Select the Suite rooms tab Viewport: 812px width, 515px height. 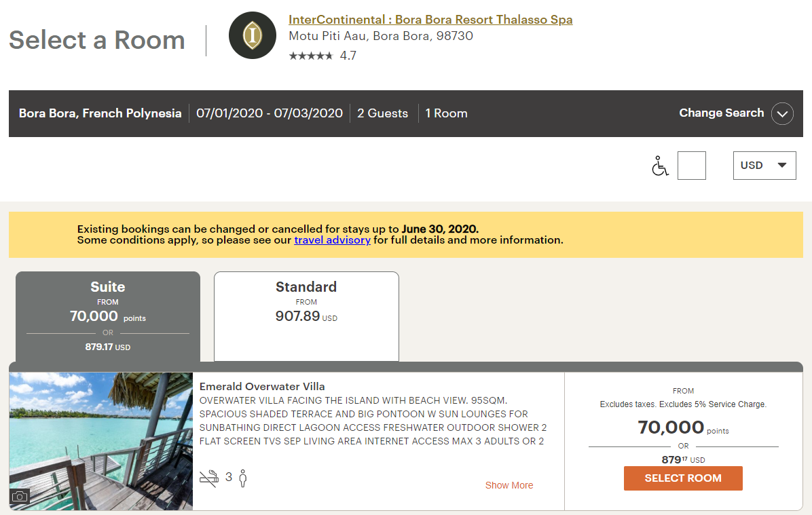click(108, 316)
